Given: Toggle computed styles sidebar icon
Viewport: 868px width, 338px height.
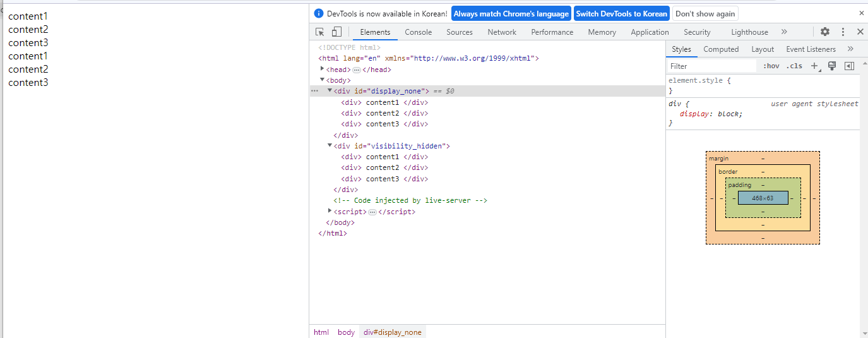Looking at the screenshot, I should (x=849, y=66).
